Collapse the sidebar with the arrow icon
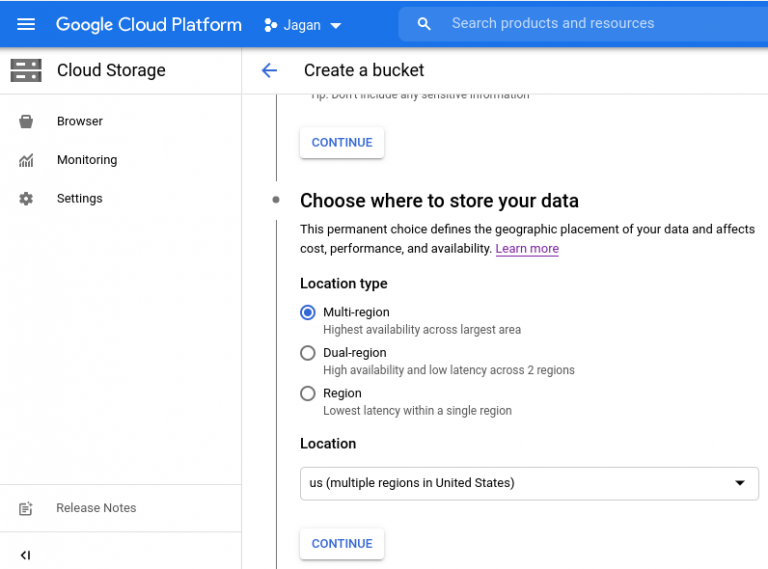Viewport: 768px width, 569px height. [x=26, y=555]
